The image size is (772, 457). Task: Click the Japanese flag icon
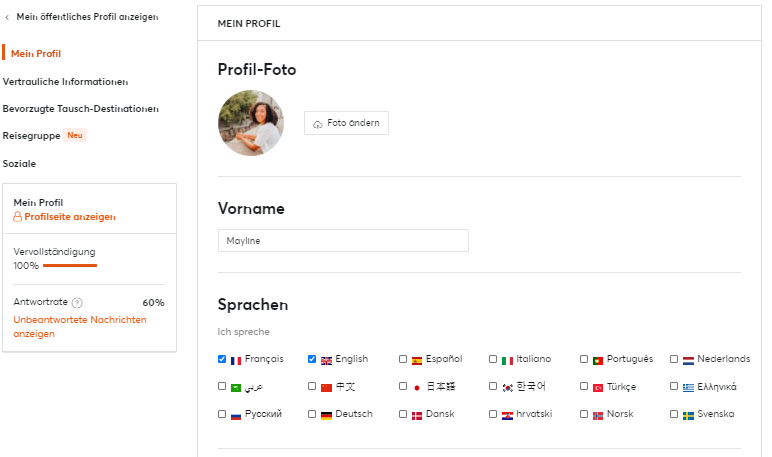(417, 388)
